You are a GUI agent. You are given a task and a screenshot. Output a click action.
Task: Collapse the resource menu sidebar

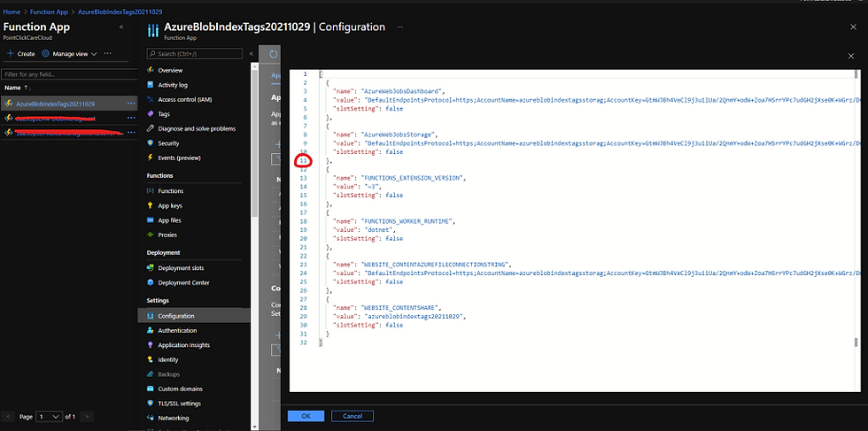[x=251, y=54]
